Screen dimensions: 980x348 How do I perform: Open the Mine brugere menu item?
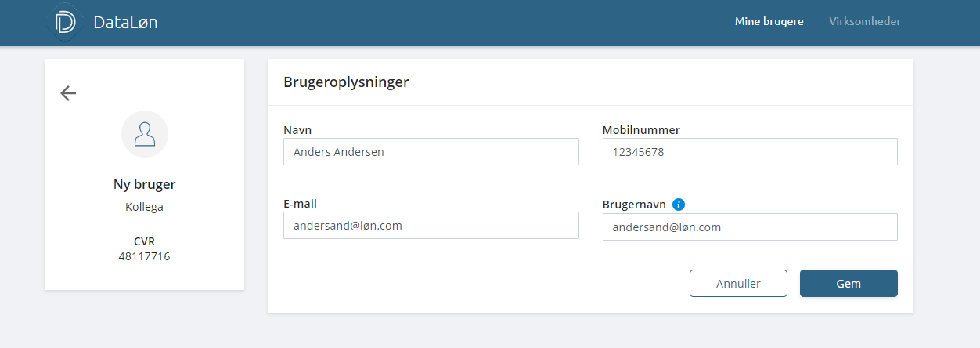(x=769, y=22)
